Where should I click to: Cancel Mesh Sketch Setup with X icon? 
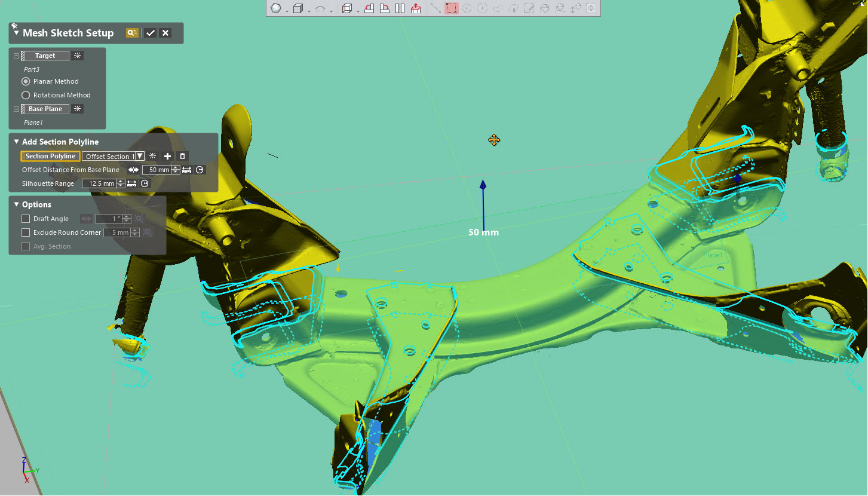coord(165,33)
